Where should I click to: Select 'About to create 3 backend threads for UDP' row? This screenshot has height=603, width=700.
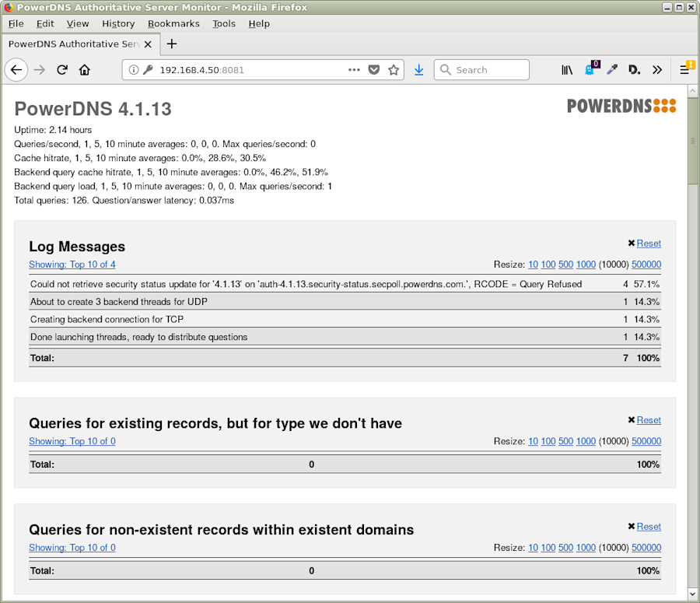tap(345, 302)
